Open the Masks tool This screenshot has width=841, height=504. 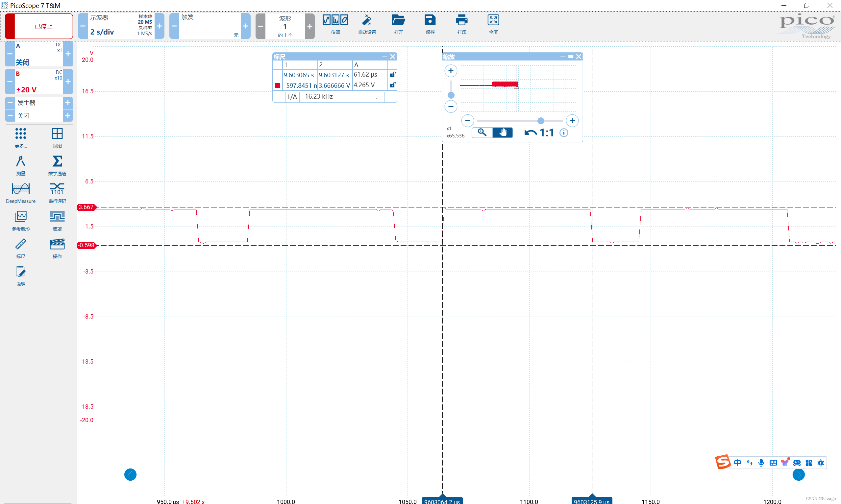click(x=57, y=221)
